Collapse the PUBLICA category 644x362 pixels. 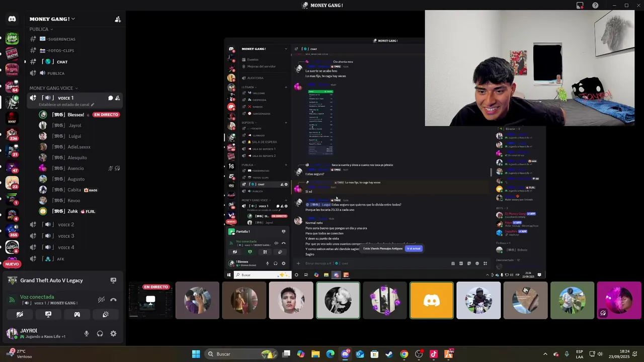41,29
